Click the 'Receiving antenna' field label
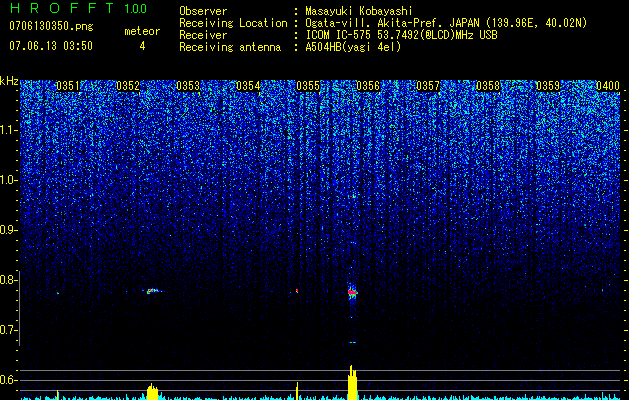Image resolution: width=629 pixels, height=400 pixels. coord(230,47)
